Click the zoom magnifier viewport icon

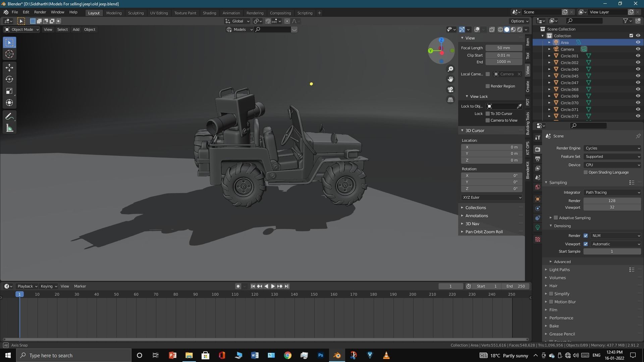(x=450, y=69)
